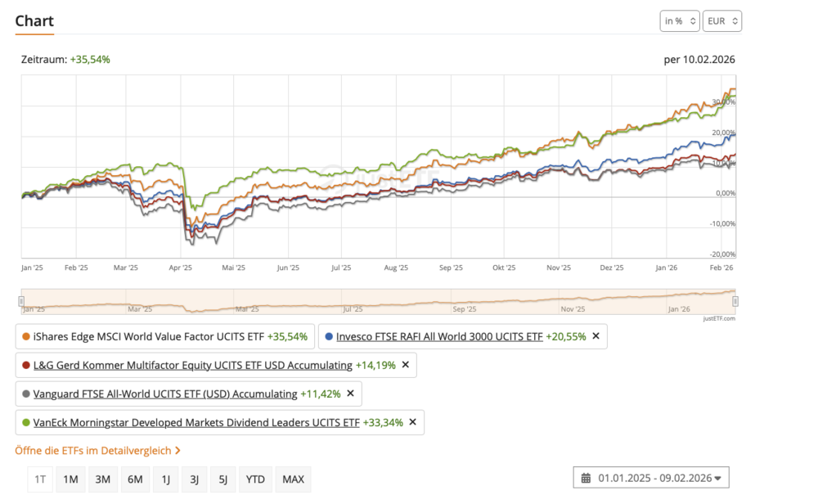Viewport: 818px width, 504px height.
Task: Select the 3J time period
Action: click(x=194, y=479)
